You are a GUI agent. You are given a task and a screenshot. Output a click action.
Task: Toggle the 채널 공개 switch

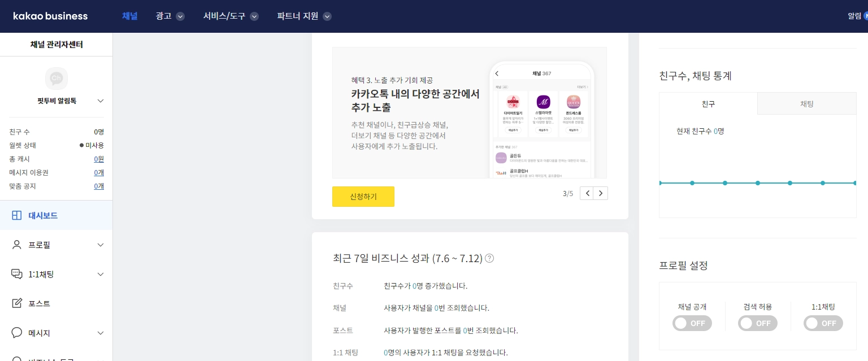tap(692, 323)
